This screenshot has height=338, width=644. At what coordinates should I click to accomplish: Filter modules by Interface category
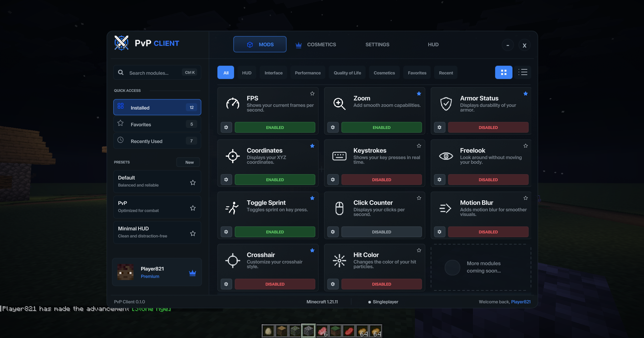point(273,73)
